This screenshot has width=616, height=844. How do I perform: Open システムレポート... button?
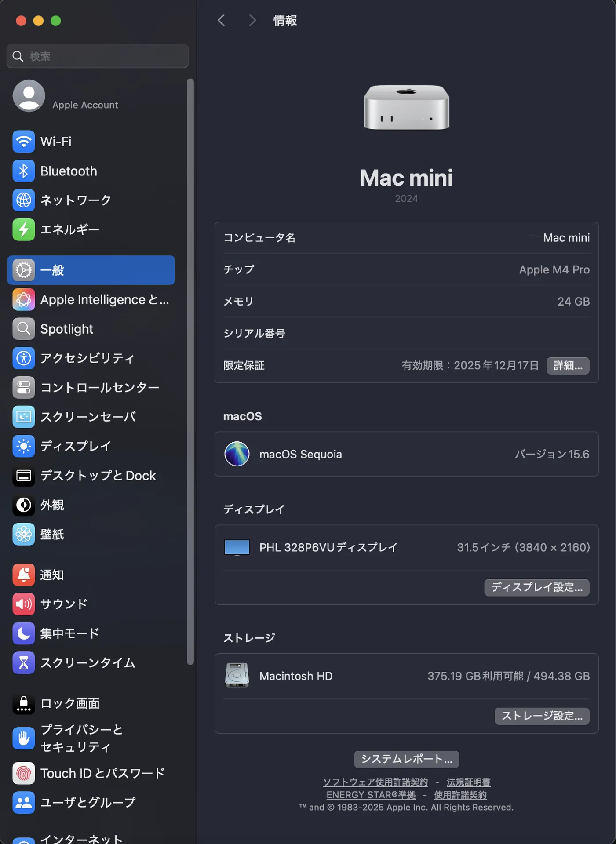407,759
